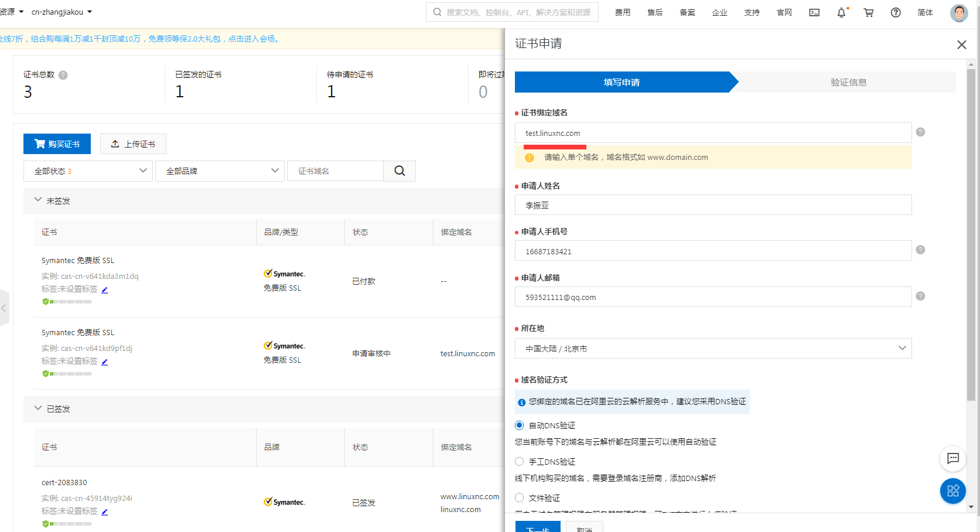
Task: Open the 官网 menu
Action: click(784, 12)
